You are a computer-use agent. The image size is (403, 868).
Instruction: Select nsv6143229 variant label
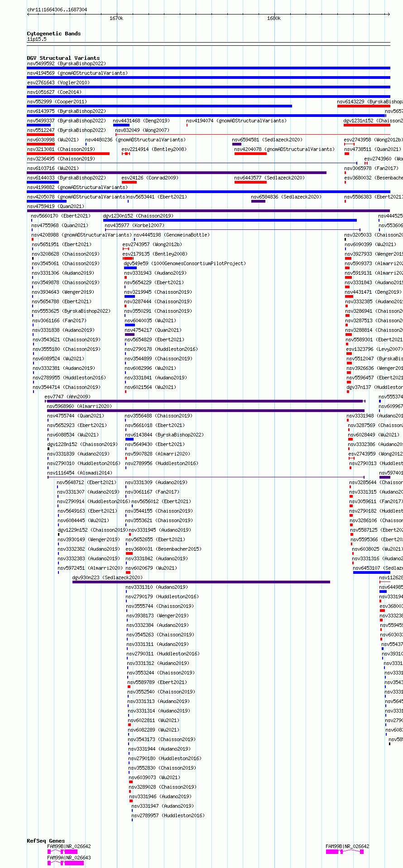[x=370, y=102]
